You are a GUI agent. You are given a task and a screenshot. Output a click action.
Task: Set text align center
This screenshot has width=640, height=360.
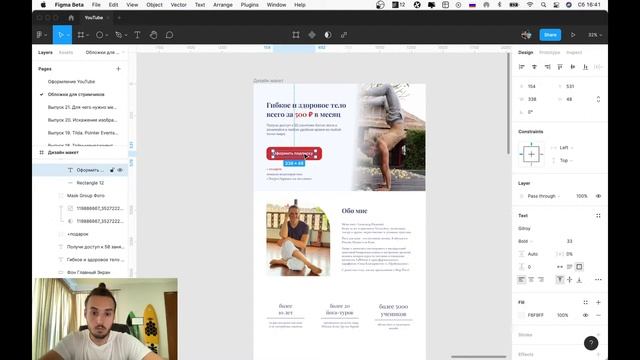click(x=531, y=280)
